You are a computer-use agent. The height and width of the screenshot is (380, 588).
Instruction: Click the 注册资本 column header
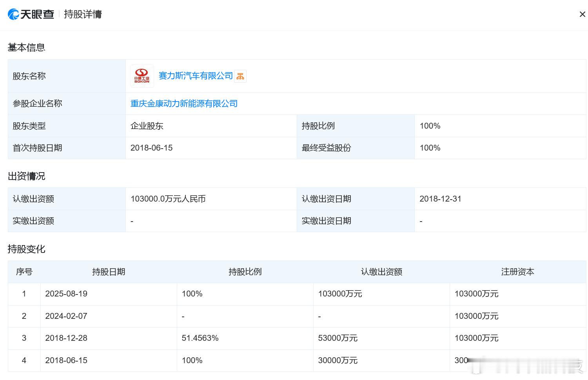pos(518,272)
